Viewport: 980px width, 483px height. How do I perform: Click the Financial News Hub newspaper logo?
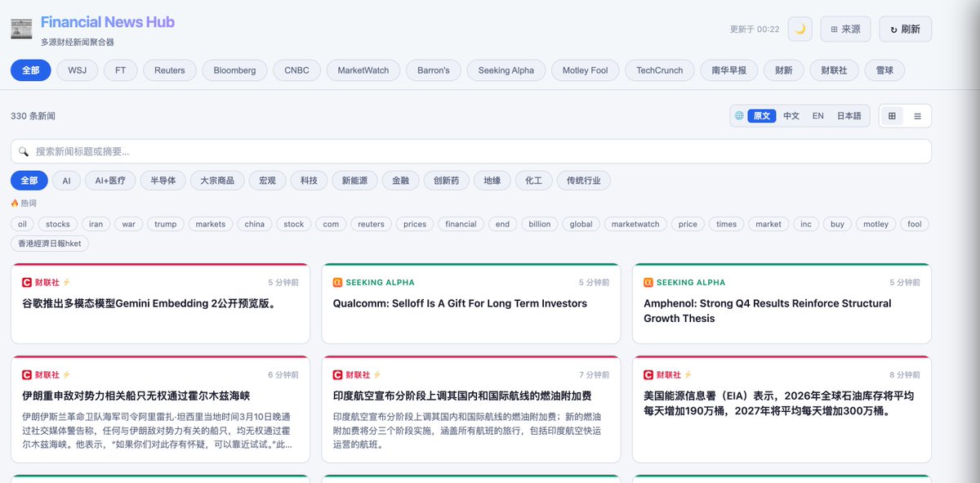[21, 29]
